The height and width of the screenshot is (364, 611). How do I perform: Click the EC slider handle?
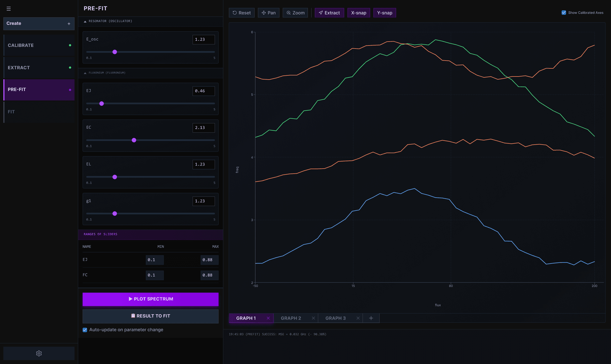coord(134,140)
